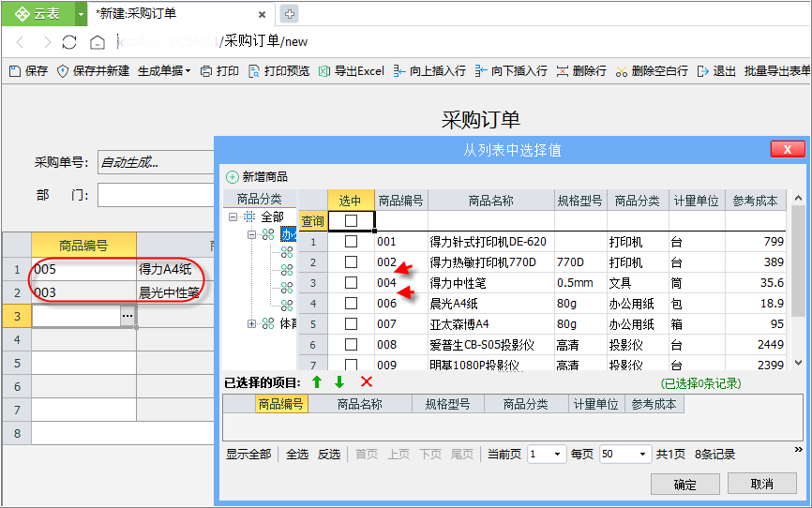812x508 pixels.
Task: Toggle the checkbox in the 查询 row
Action: [x=351, y=220]
